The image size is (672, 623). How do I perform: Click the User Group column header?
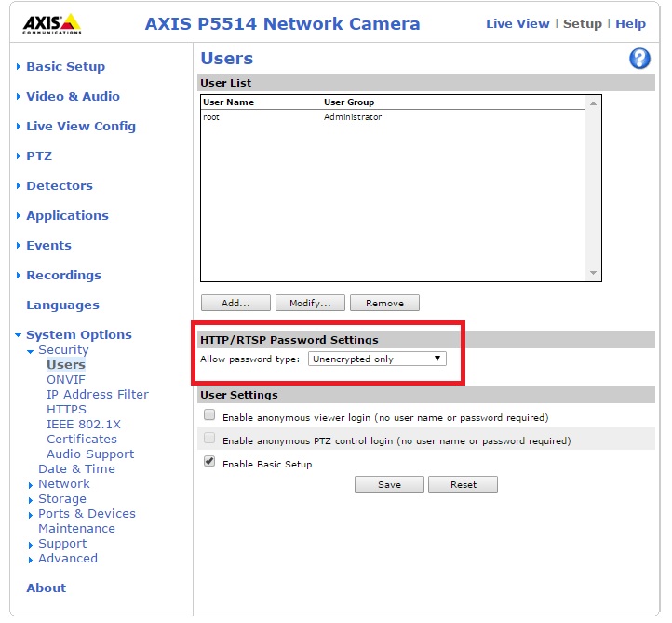[x=349, y=102]
